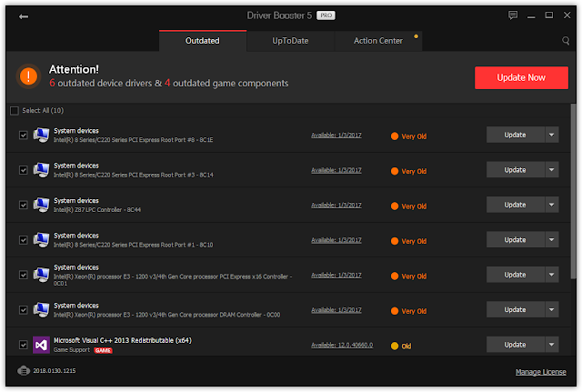Viewport: 582px width, 392px height.
Task: Click the vertical scrollbar in driver list
Action: coord(574,191)
